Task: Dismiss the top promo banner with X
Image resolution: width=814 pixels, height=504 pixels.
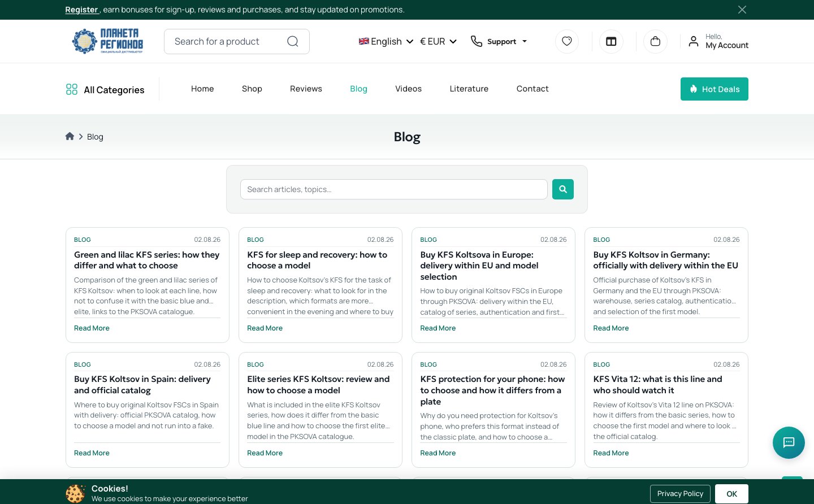Action: coord(742,10)
